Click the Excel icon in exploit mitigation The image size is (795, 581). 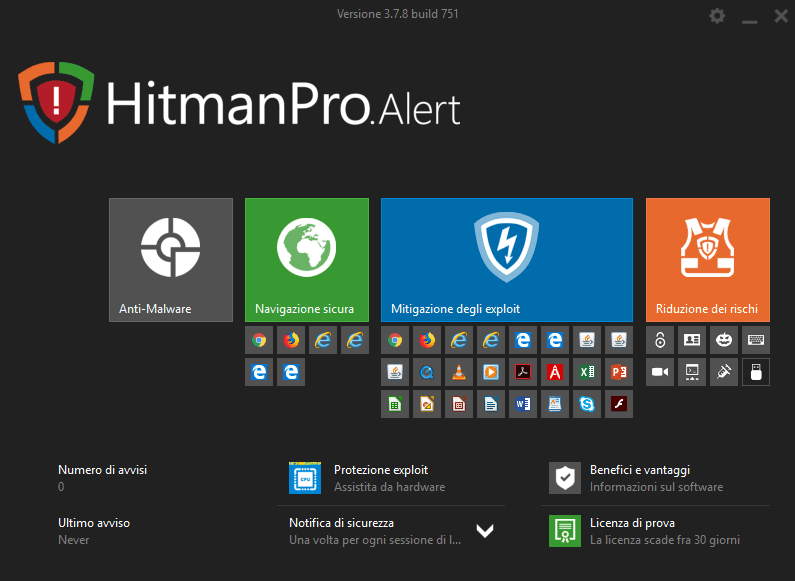click(x=587, y=373)
